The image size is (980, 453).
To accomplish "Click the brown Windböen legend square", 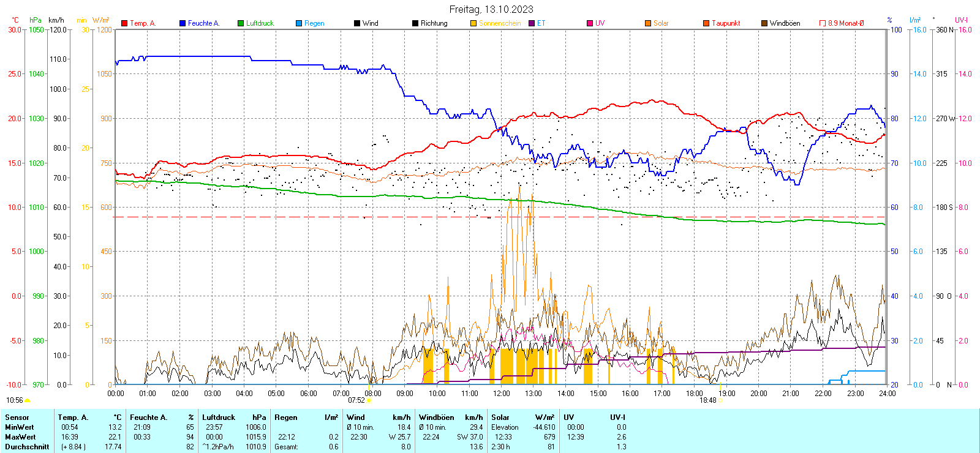I will tap(764, 23).
